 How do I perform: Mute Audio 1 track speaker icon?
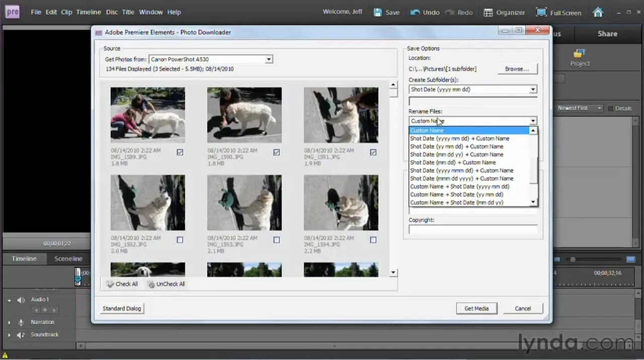[21, 300]
